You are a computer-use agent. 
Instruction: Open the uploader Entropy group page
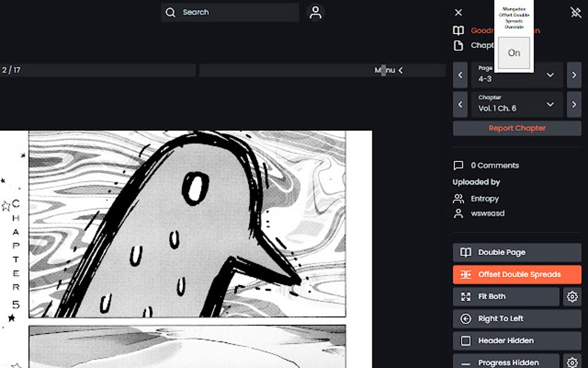tap(486, 198)
